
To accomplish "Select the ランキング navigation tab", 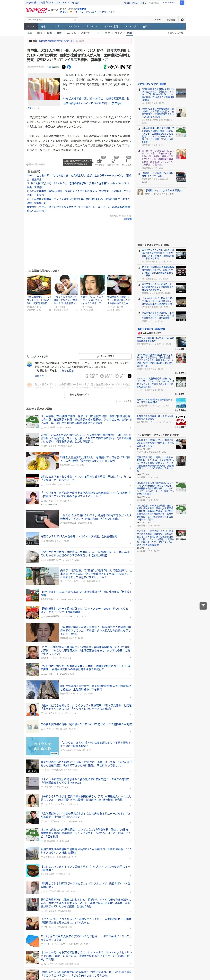I will click(130, 27).
